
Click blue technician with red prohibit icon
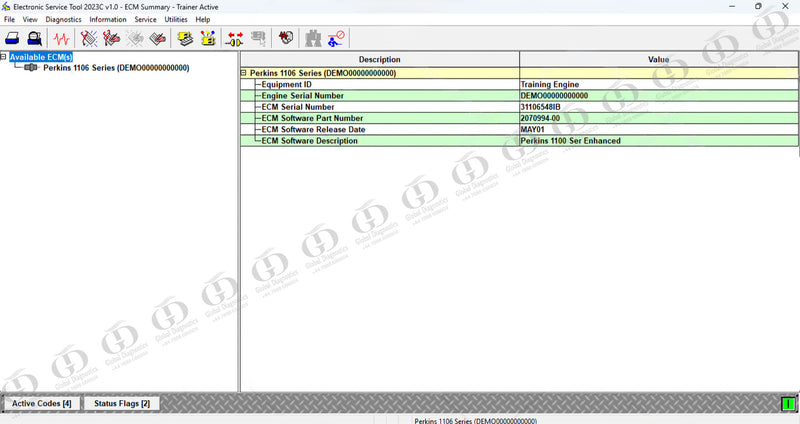coord(336,38)
